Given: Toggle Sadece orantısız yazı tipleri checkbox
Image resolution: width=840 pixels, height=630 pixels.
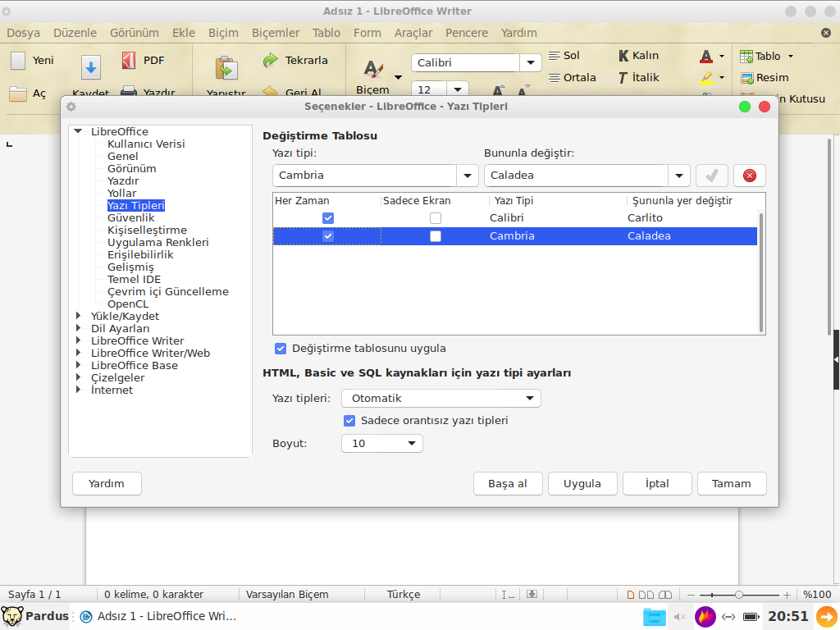Looking at the screenshot, I should point(349,421).
